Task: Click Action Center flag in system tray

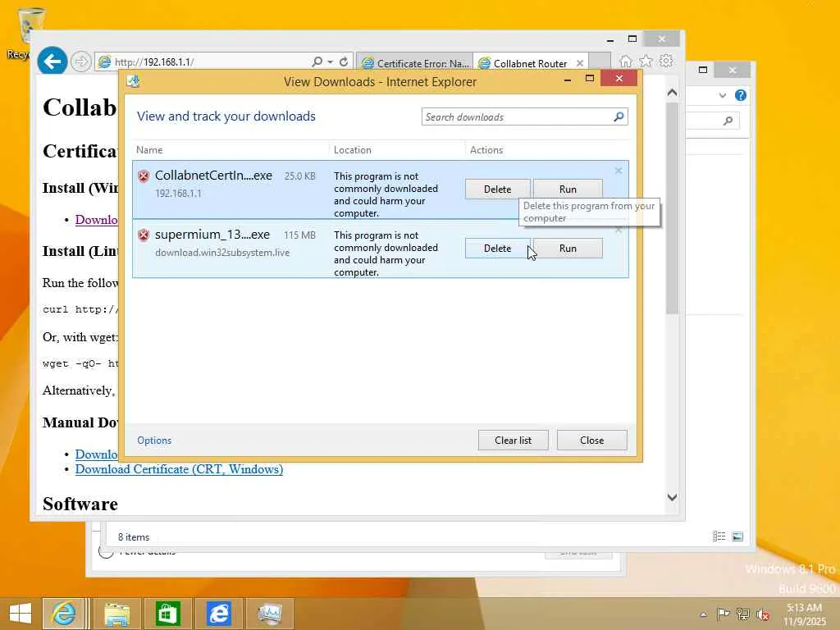Action: pyautogui.click(x=723, y=614)
